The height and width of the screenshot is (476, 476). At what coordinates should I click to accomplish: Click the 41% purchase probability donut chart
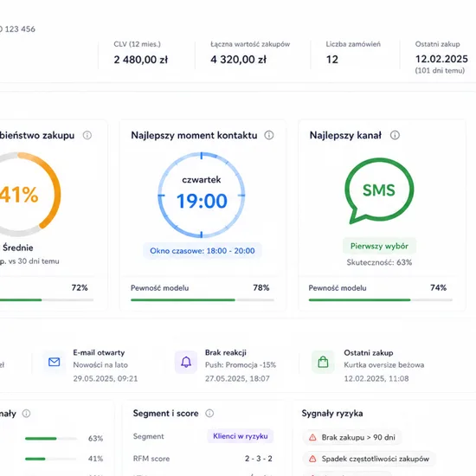(x=19, y=194)
